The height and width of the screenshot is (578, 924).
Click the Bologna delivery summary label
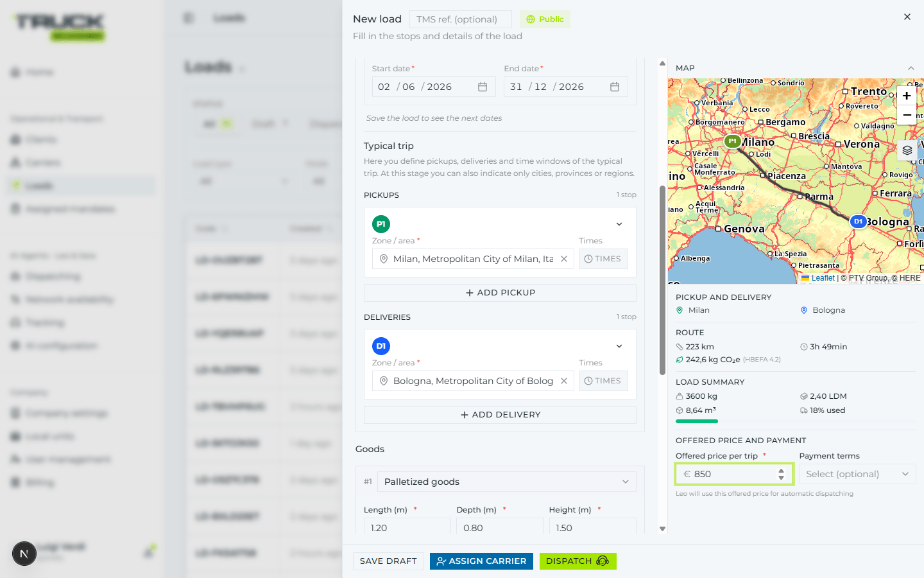pyautogui.click(x=828, y=310)
